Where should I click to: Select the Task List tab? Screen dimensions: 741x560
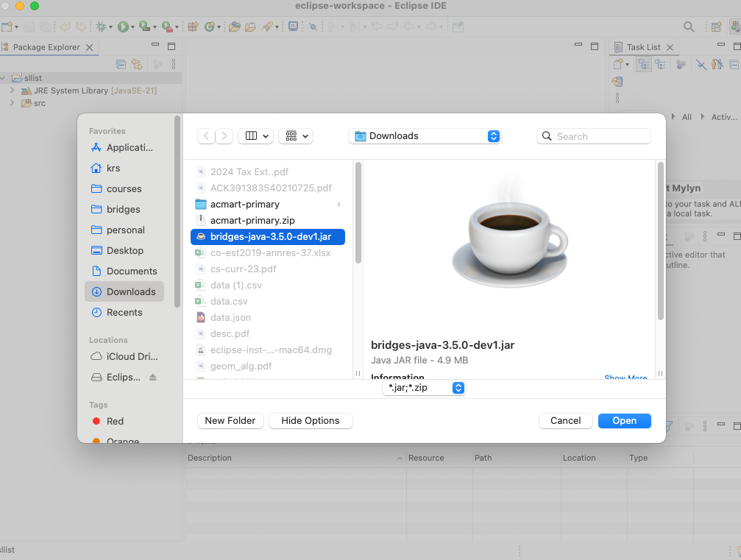[x=643, y=47]
